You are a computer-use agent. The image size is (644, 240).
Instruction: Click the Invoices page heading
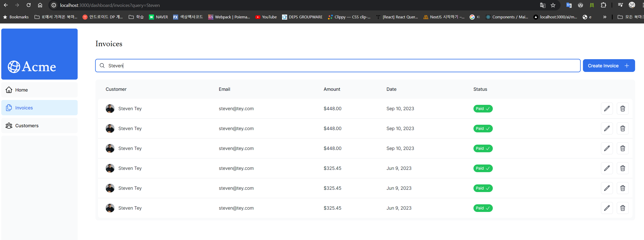coord(109,44)
